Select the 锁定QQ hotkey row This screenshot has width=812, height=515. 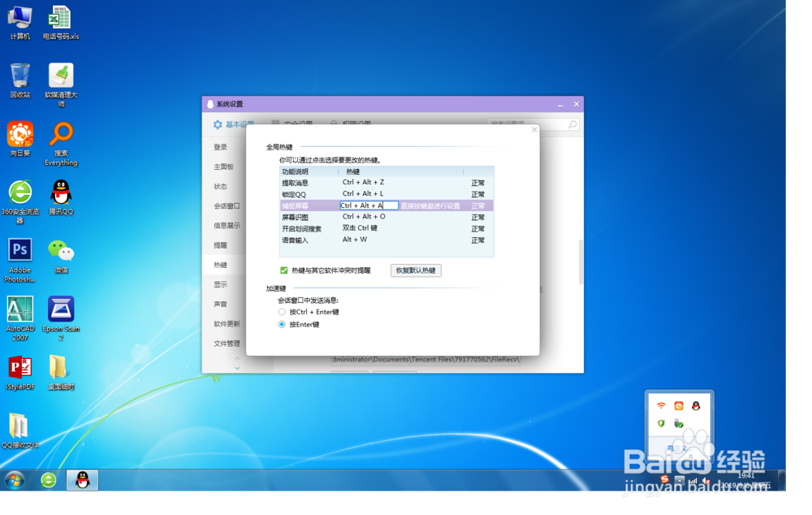coord(387,194)
